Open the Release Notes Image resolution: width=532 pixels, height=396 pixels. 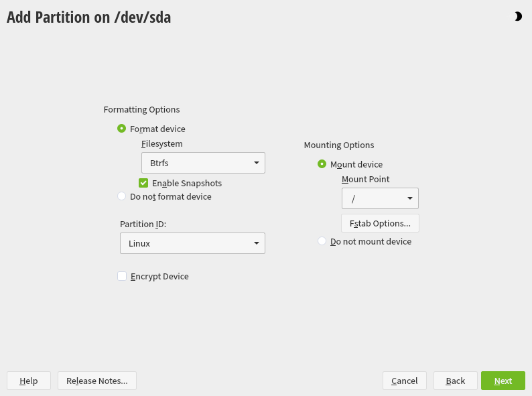pos(97,381)
